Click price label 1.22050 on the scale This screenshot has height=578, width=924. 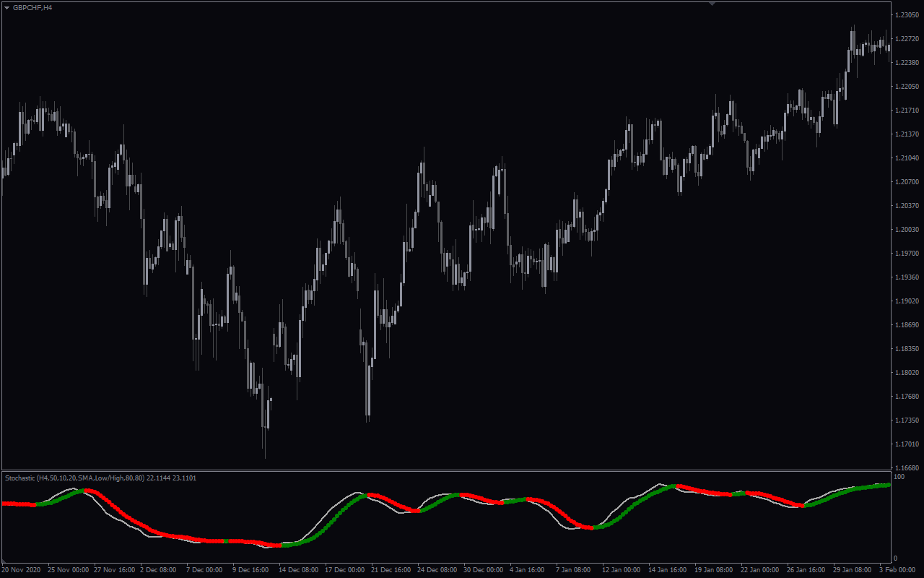[907, 86]
